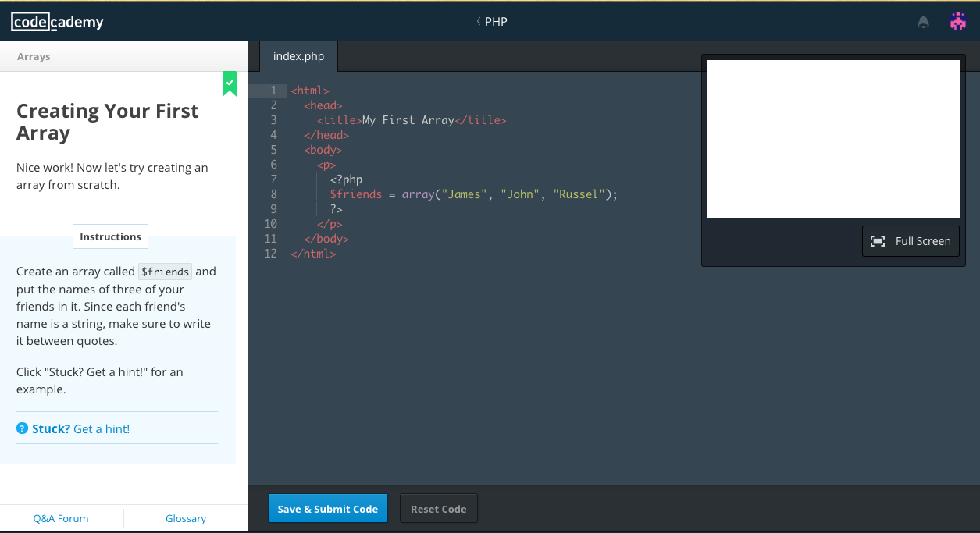Click the $friends inline code in instructions
The height and width of the screenshot is (533, 980).
[165, 272]
